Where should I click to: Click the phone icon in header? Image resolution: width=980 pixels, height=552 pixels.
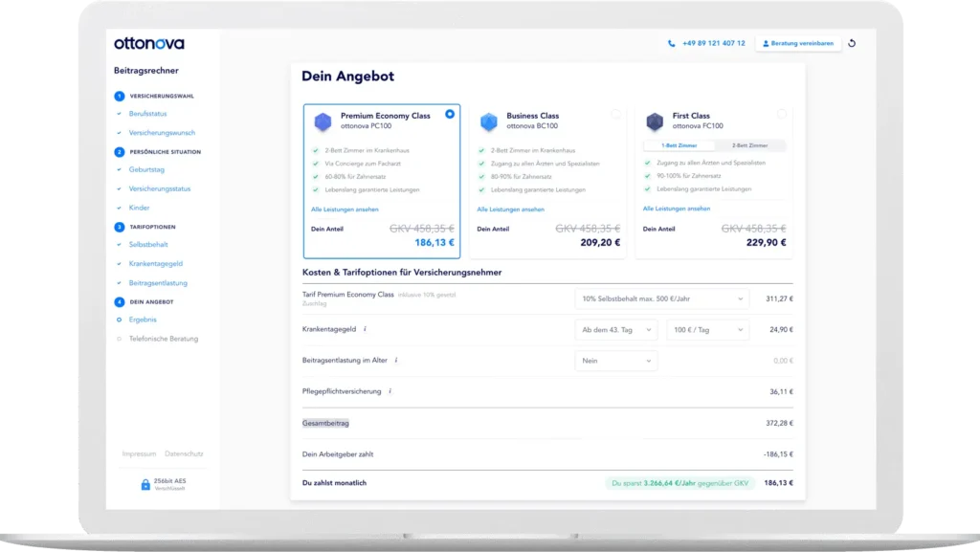click(x=671, y=43)
